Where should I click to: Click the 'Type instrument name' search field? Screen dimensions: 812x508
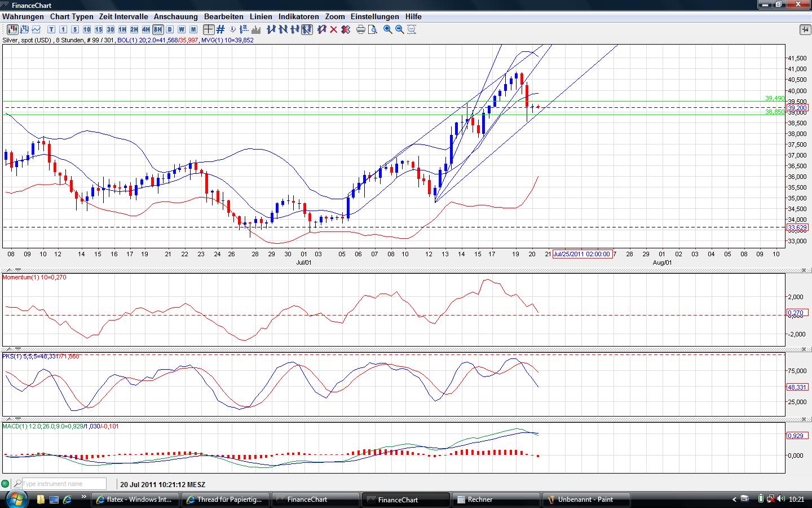[64, 484]
